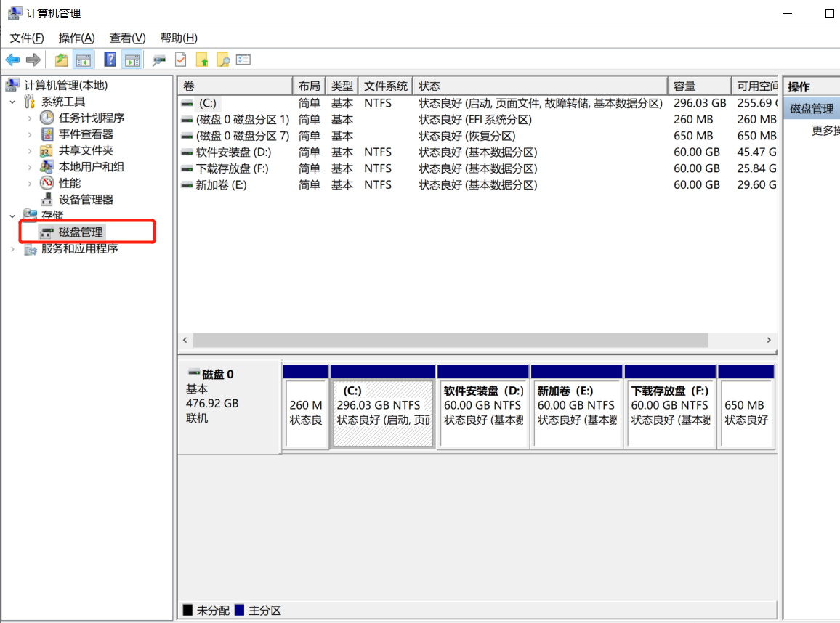The image size is (840, 623).
Task: Collapse the 系统工具 tree node
Action: pos(12,102)
